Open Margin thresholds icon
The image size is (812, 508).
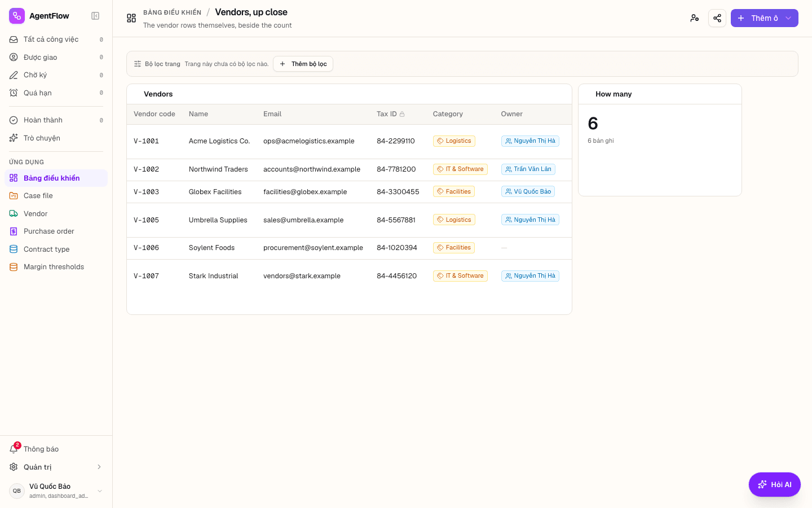click(14, 267)
